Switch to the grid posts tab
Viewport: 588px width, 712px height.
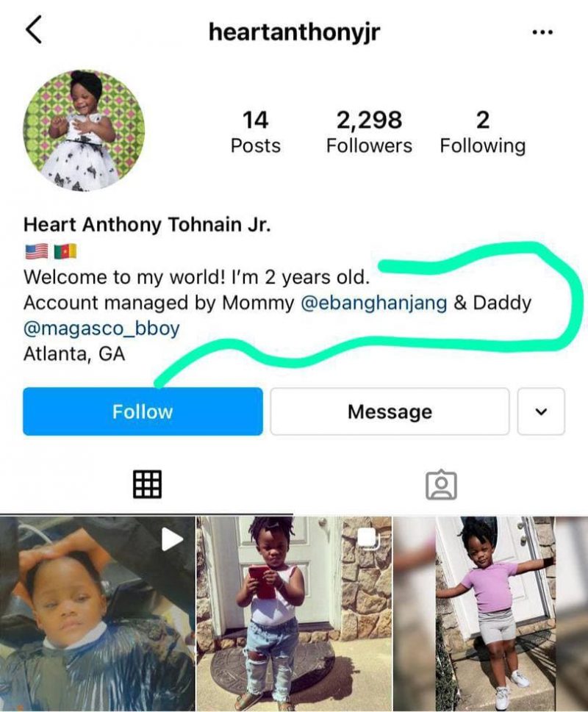click(x=147, y=484)
